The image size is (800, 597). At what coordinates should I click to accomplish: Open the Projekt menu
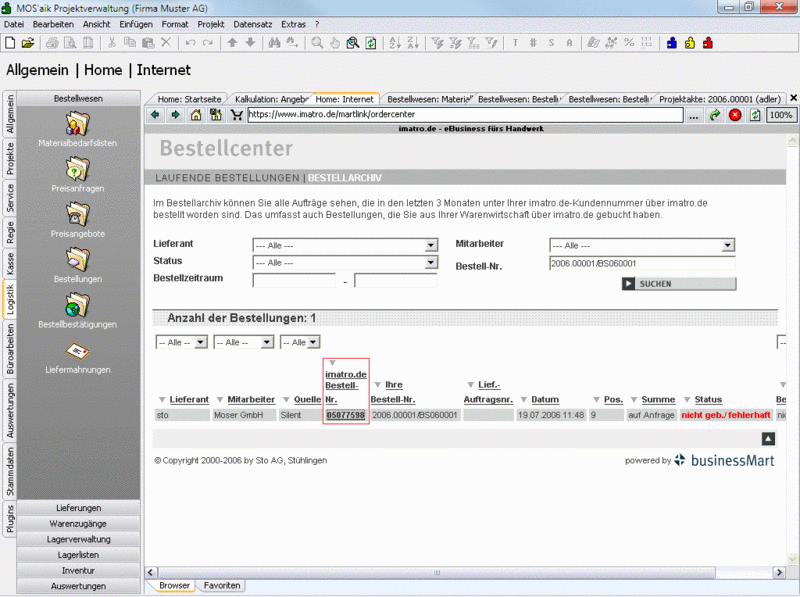211,24
